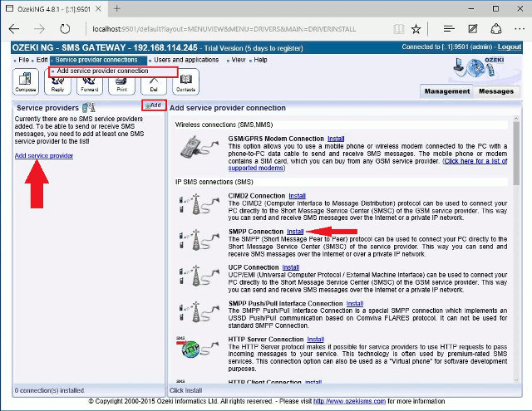Make a web note pen icon
This screenshot has width=532, height=411.
(473, 29)
